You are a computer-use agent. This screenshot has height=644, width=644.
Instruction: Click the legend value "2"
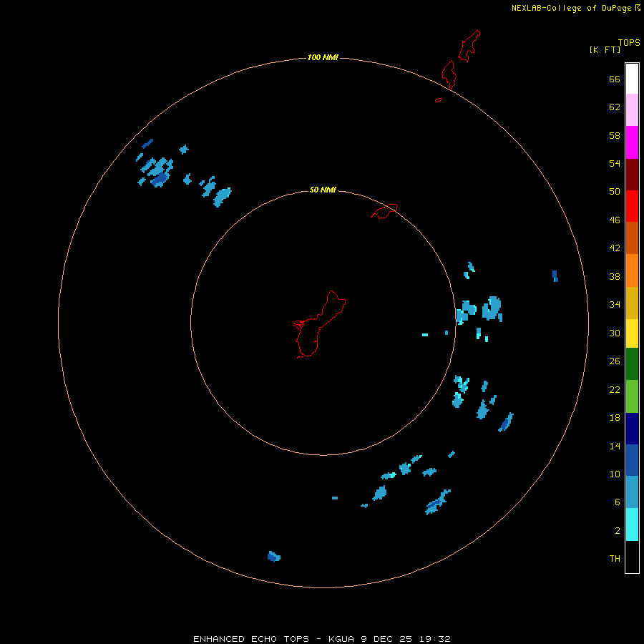tap(618, 531)
